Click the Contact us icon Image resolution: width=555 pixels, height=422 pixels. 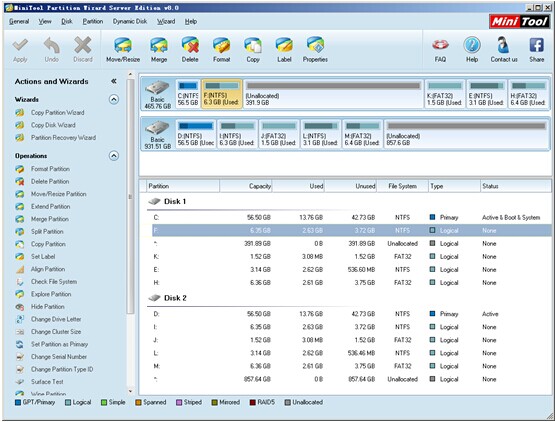(x=503, y=45)
